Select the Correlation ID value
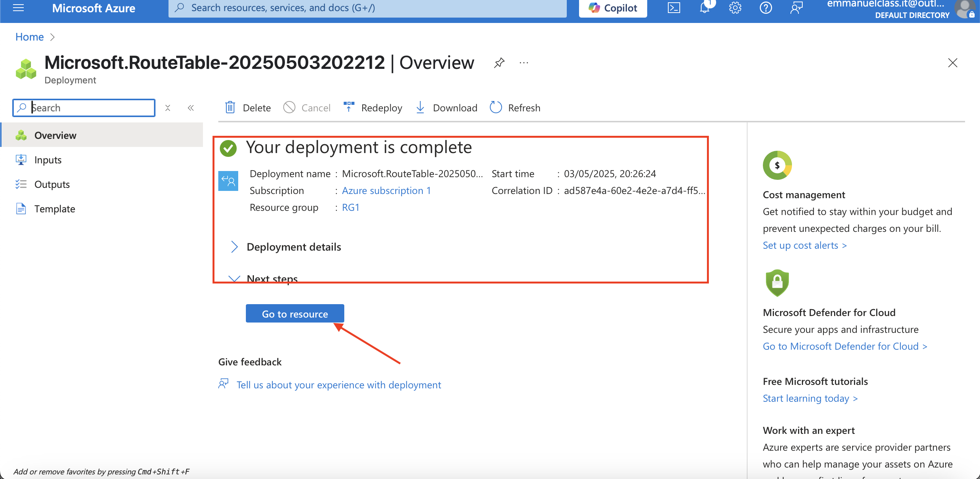 click(x=635, y=191)
